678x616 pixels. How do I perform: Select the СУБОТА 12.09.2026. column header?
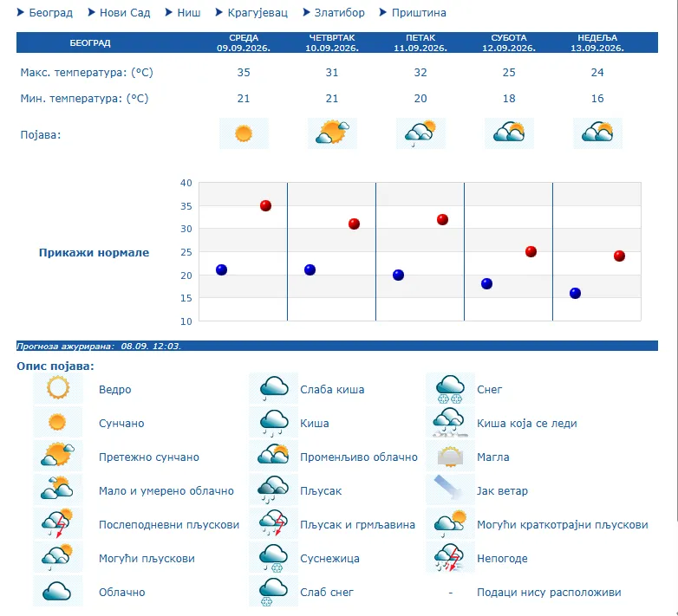[509, 42]
